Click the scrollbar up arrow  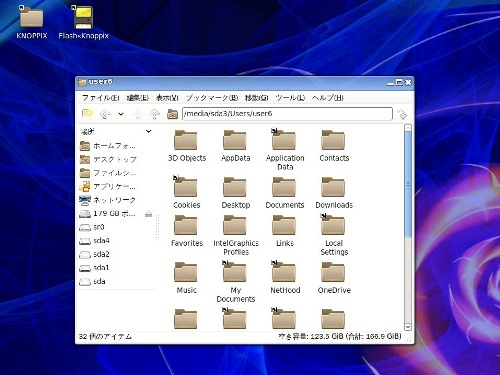tap(408, 128)
